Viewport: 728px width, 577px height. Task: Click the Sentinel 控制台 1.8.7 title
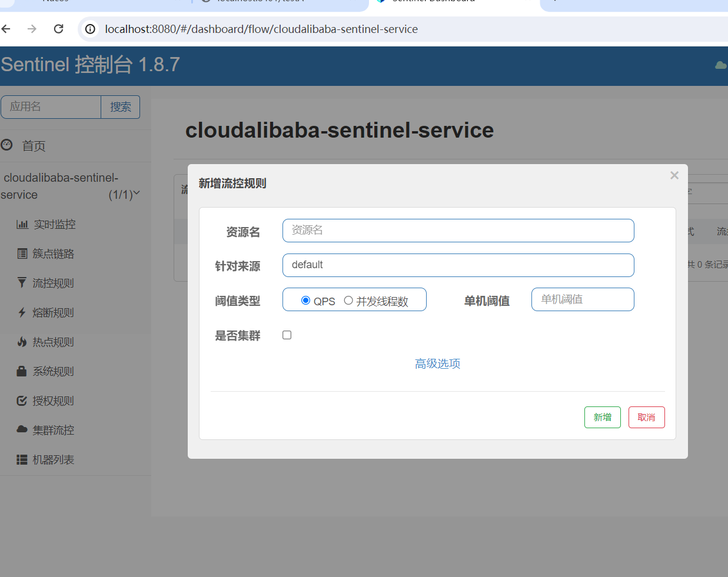[x=90, y=65]
